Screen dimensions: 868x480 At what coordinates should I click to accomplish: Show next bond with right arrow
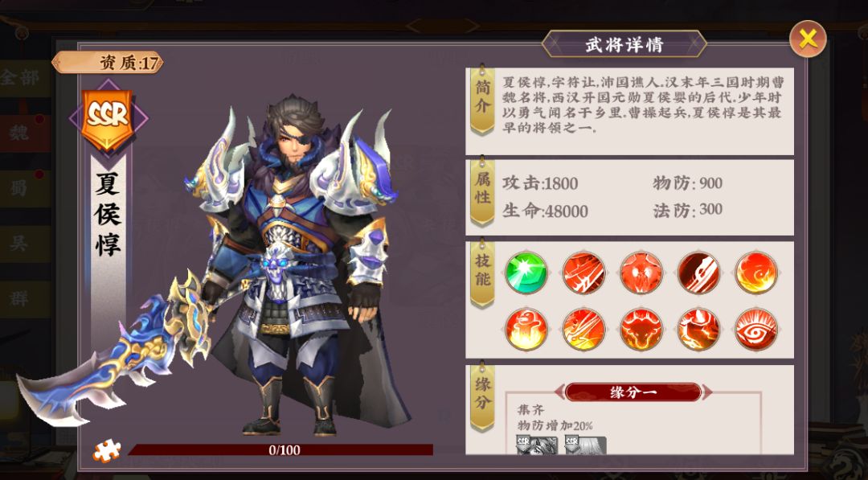tap(707, 392)
